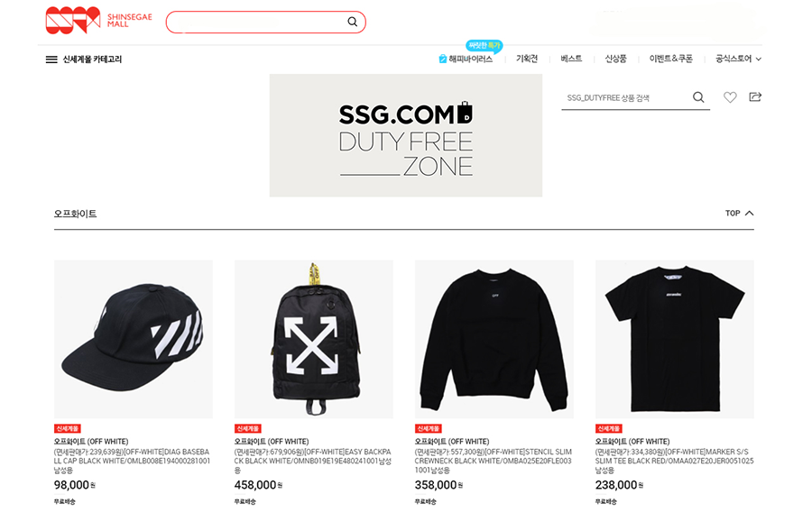This screenshot has width=812, height=512.
Task: Click the heart wishlist icon
Action: tap(730, 97)
